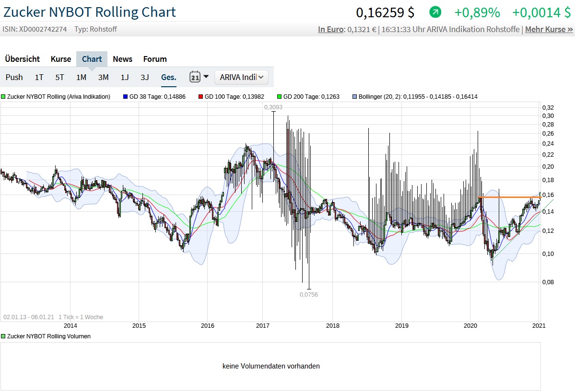Click the green upward trend arrow icon

(435, 12)
